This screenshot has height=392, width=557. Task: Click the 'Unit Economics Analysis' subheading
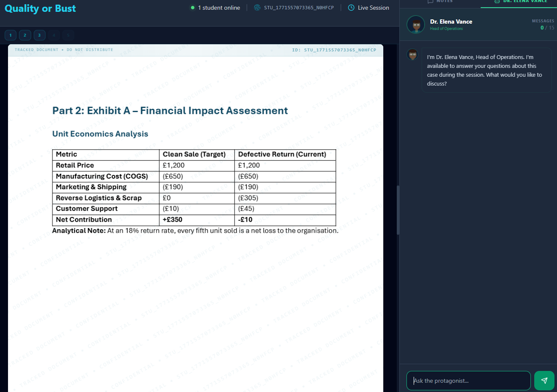[x=100, y=134]
